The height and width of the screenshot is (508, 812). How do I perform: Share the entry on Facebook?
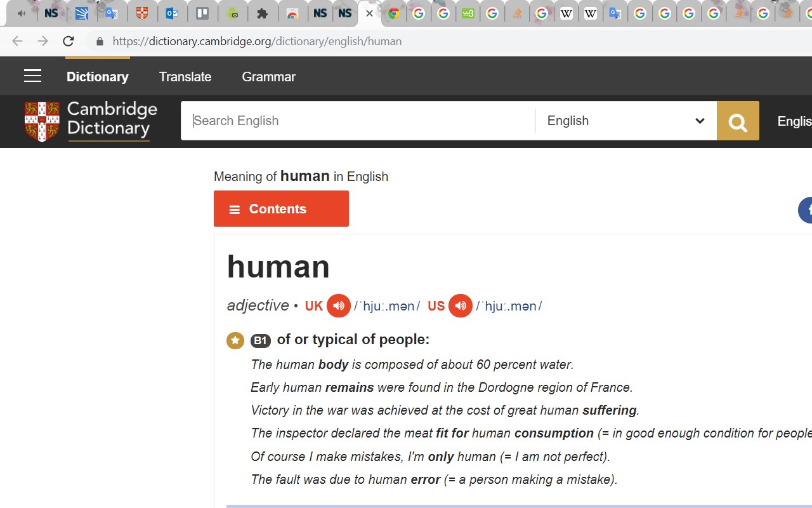808,210
